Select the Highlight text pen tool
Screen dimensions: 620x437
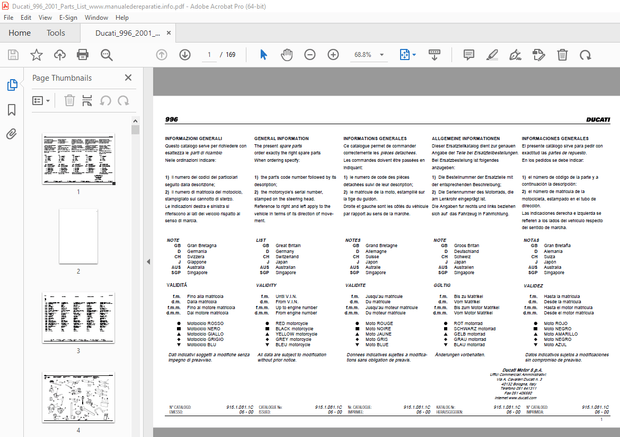(492, 55)
